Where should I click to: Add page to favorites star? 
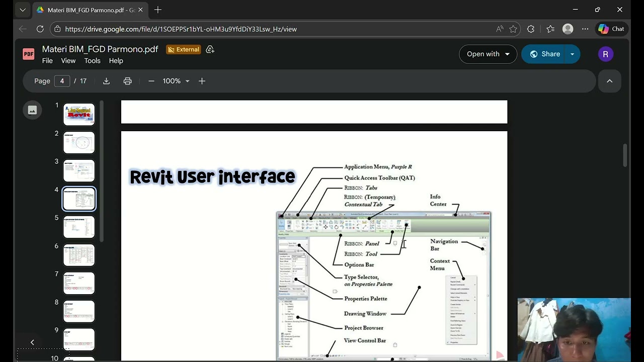(x=513, y=29)
